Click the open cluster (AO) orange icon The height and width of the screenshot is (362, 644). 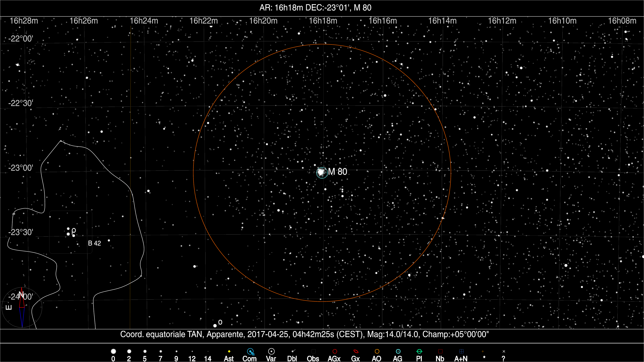point(377,351)
